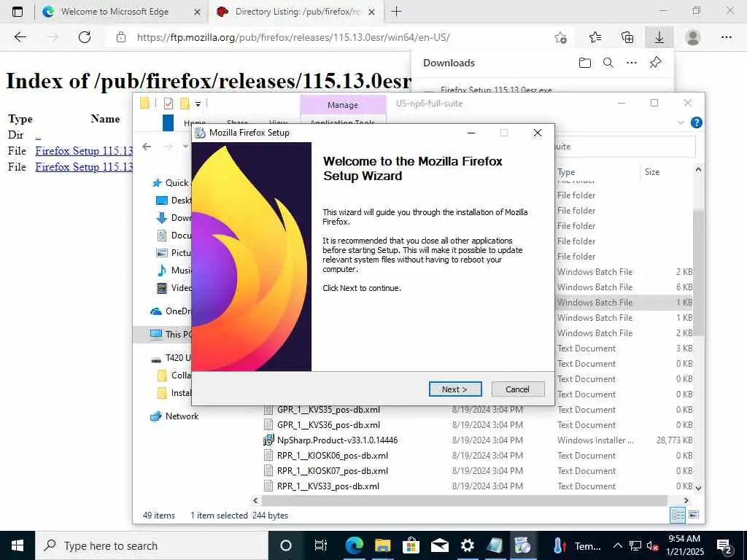Click taskbar search box
Viewport: 747px width, 560px height.
pos(152,545)
